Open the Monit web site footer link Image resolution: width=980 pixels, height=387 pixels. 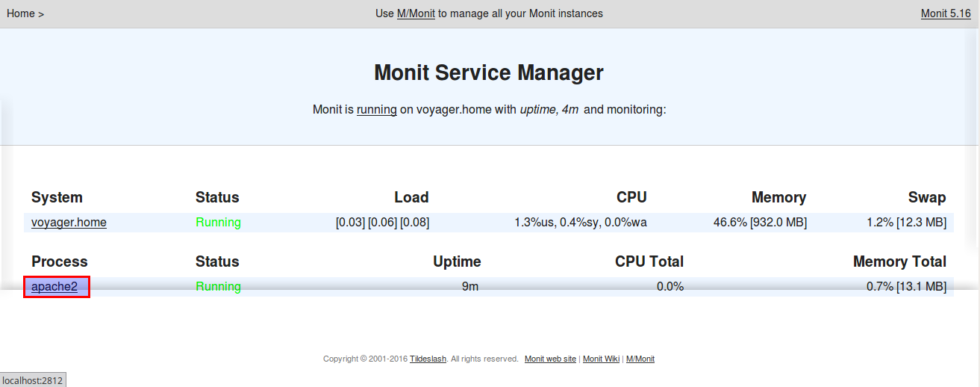coord(550,359)
